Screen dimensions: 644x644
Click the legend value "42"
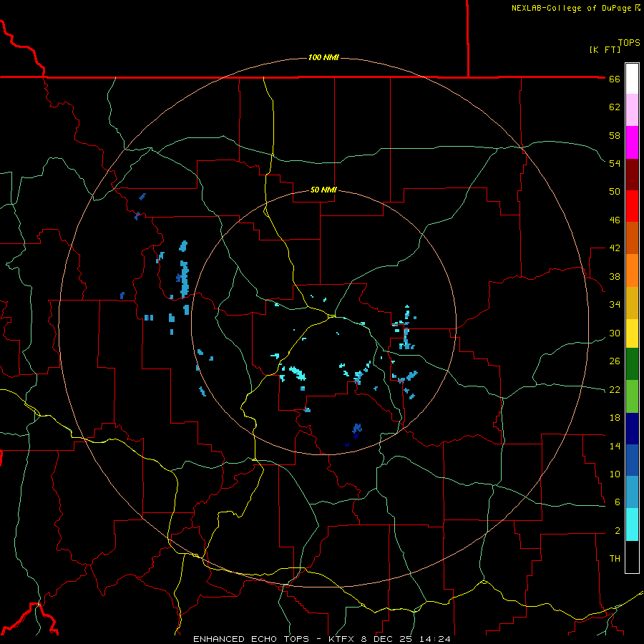(x=615, y=248)
